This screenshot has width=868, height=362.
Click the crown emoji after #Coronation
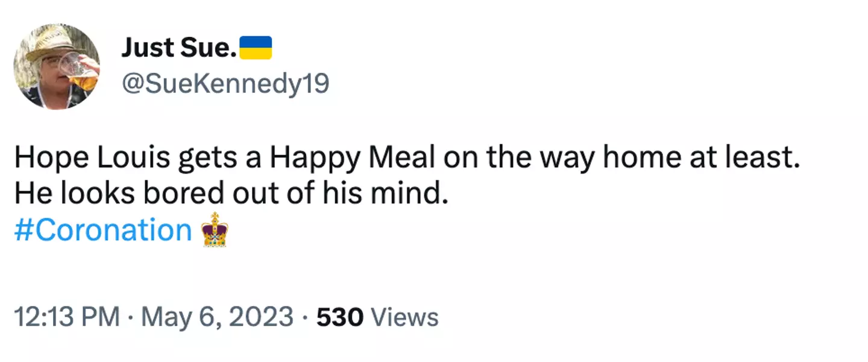(x=215, y=230)
